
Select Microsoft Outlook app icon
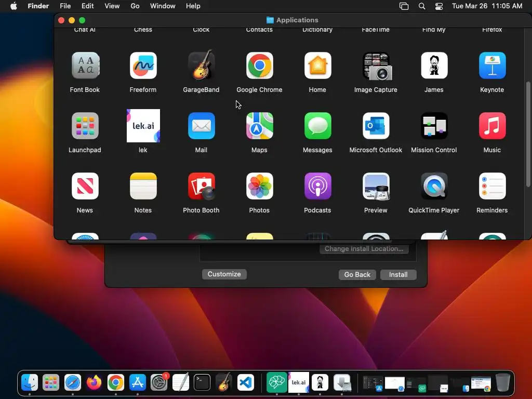click(376, 126)
